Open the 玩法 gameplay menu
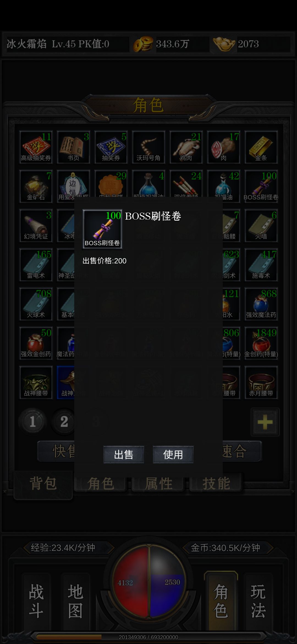 coord(258,601)
